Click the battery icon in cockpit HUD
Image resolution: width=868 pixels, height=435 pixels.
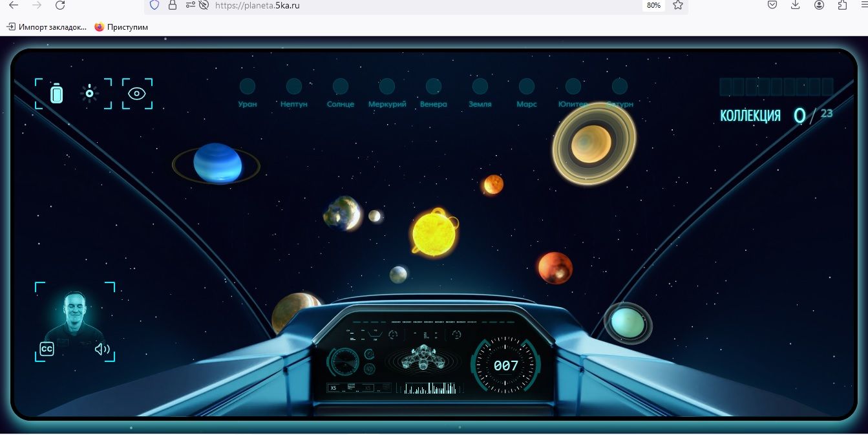[x=58, y=94]
